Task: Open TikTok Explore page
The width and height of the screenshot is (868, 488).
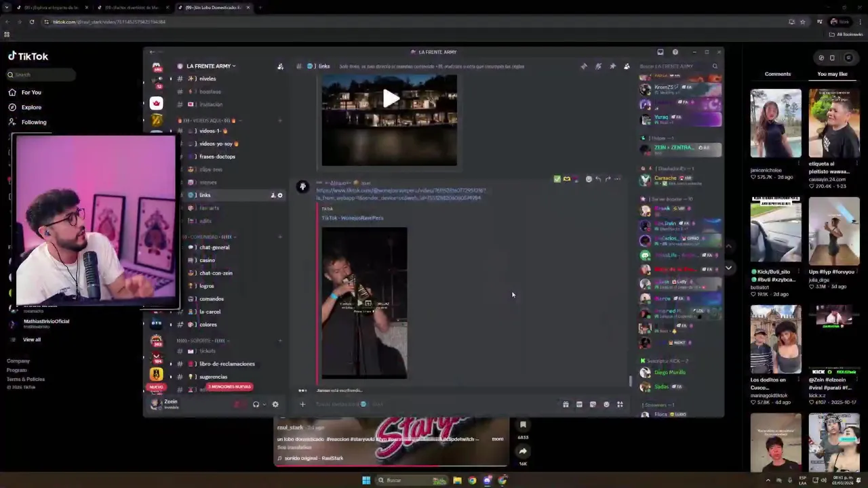Action: tap(31, 107)
